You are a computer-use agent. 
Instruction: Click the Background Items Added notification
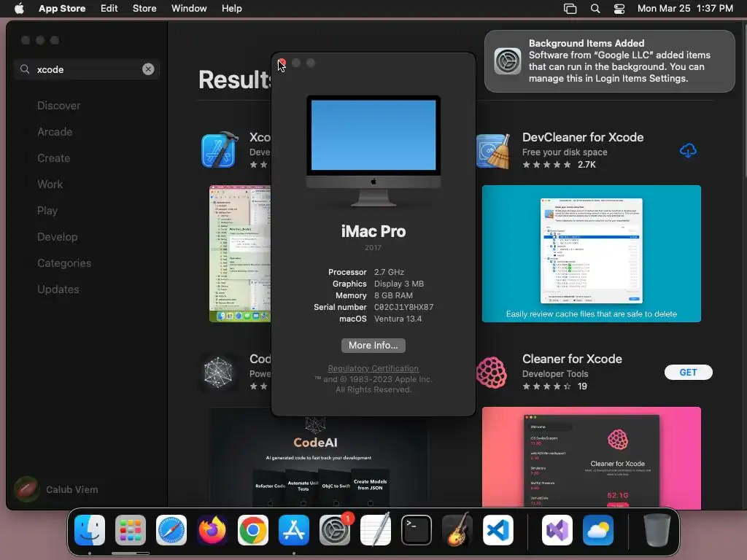point(610,61)
